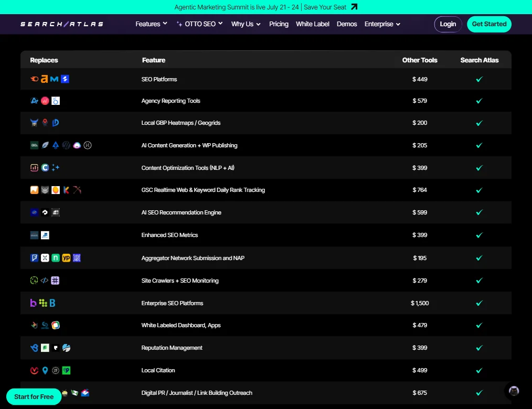Open the Why Us dropdown
532x409 pixels.
coord(246,24)
